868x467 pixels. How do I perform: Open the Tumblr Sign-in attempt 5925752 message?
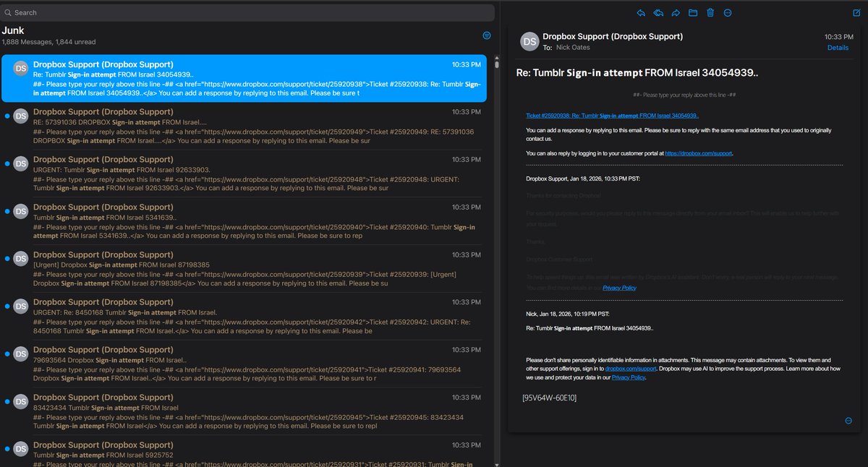pos(244,452)
